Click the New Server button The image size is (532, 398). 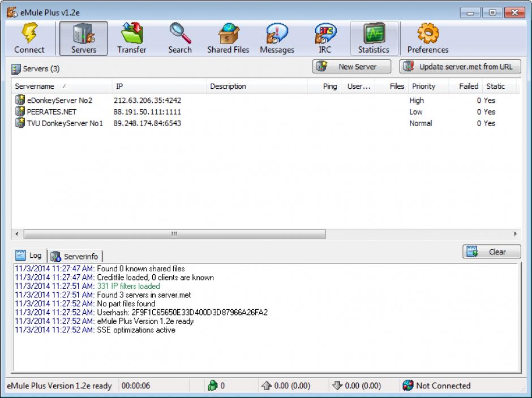pyautogui.click(x=351, y=67)
